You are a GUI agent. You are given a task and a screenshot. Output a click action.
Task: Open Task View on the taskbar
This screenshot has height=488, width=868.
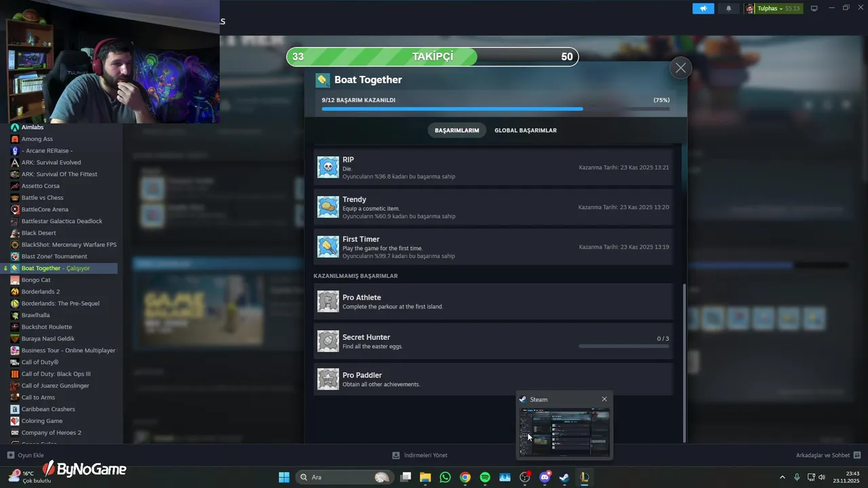(x=406, y=477)
